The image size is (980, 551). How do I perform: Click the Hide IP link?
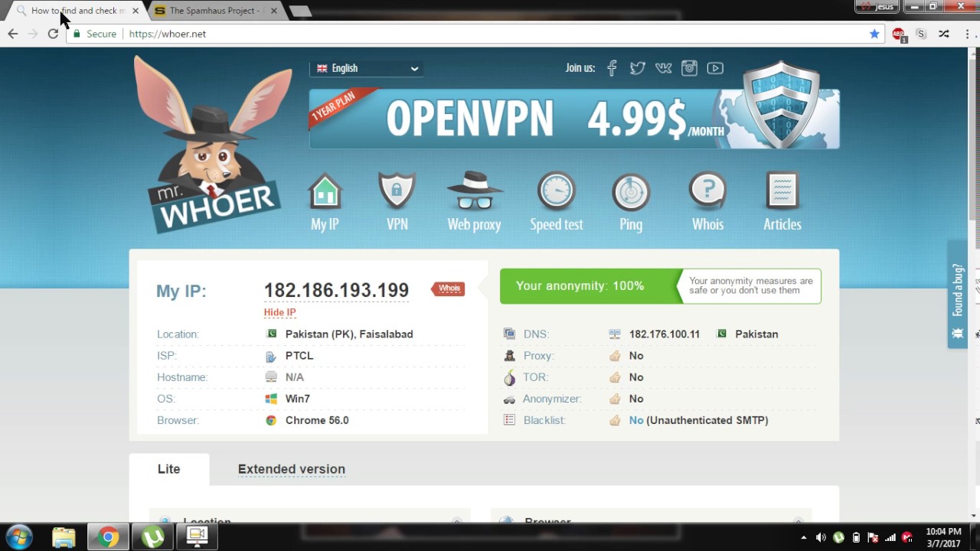[x=280, y=312]
